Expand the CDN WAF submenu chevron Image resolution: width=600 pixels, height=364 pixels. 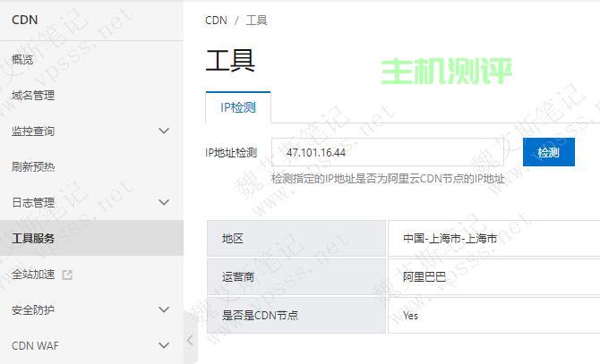pos(163,345)
